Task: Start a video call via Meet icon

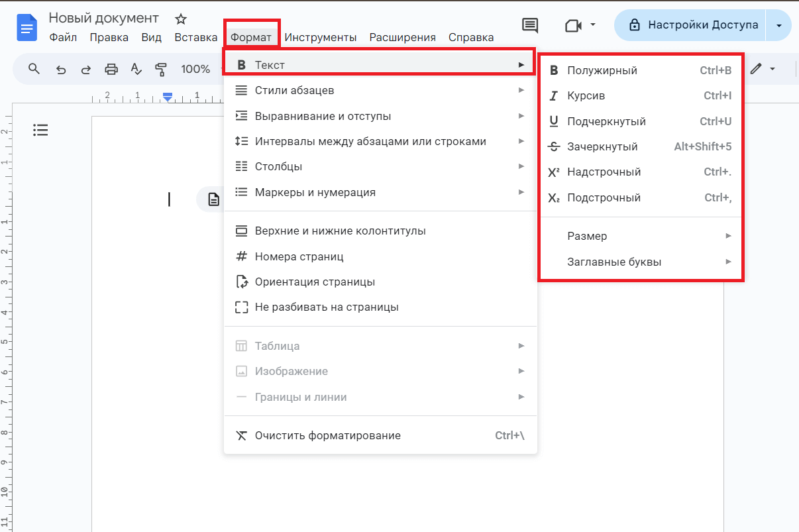Action: (x=574, y=25)
